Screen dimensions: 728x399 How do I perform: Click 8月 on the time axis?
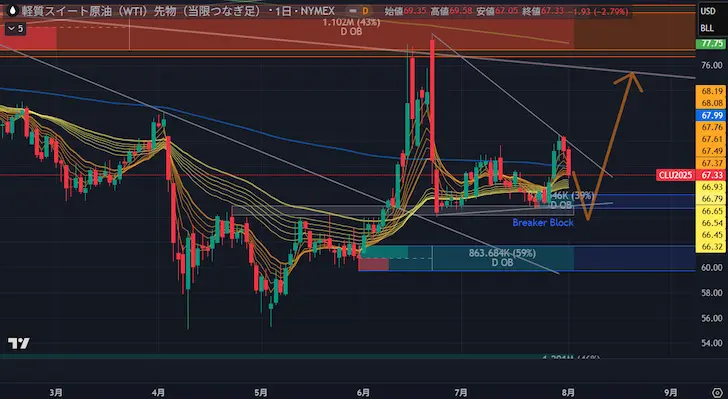click(568, 393)
